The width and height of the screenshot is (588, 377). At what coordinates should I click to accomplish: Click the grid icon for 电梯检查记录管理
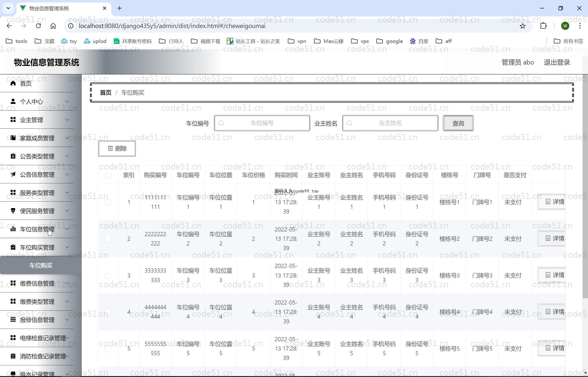(13, 338)
